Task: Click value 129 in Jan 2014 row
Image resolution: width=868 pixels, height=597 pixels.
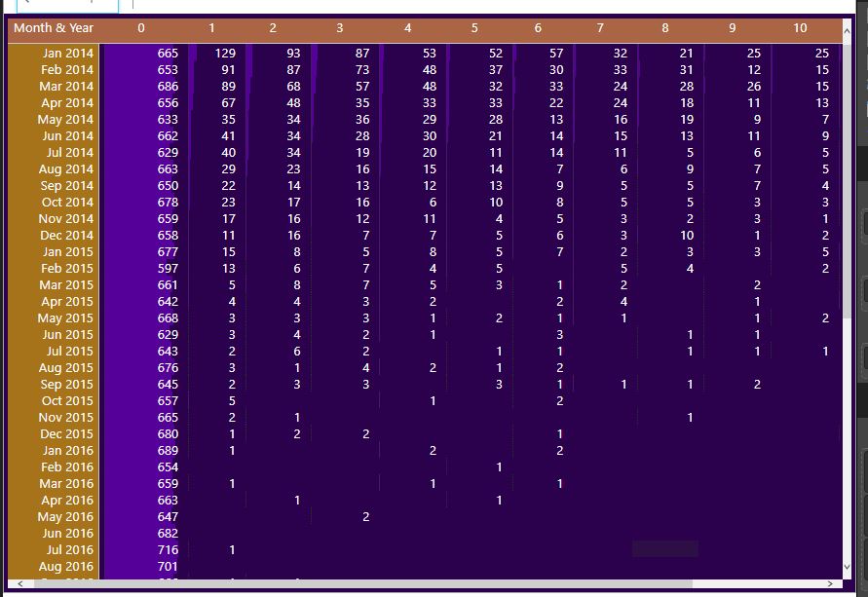Action: (225, 54)
